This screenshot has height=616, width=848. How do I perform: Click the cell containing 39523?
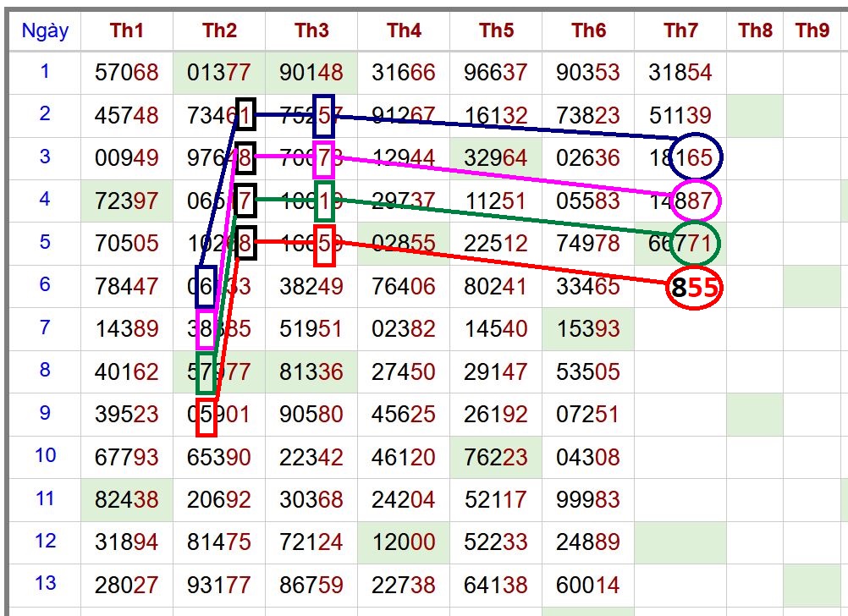pos(127,415)
